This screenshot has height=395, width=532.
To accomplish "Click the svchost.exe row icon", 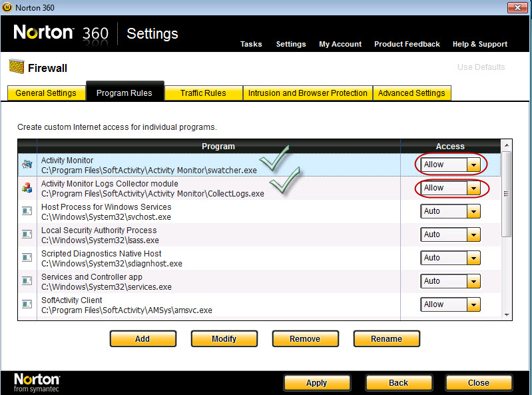I will 27,211.
